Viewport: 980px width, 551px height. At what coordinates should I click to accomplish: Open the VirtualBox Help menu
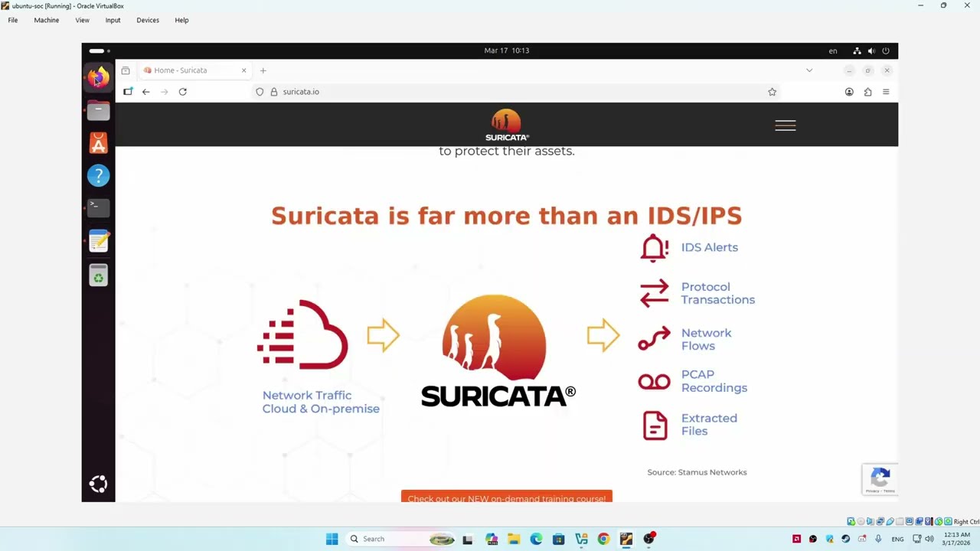(181, 20)
